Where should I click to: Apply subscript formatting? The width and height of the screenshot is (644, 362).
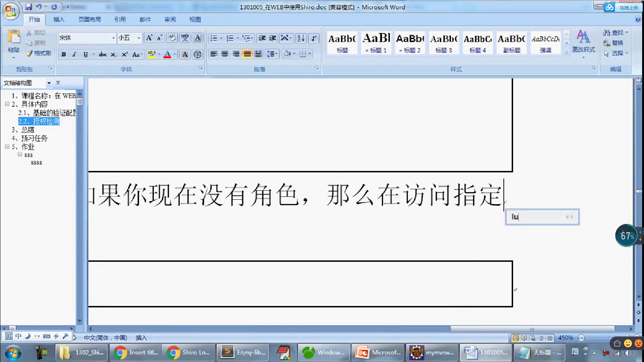(113, 54)
